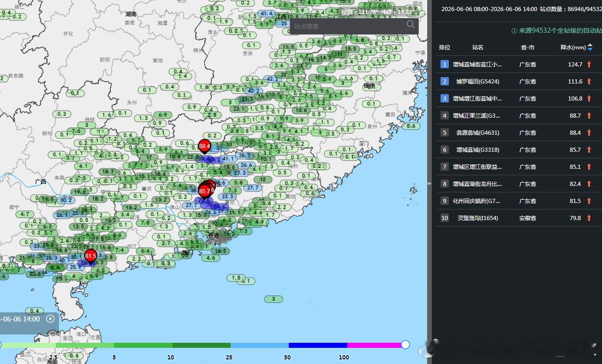
Task: Click the red 85.7 map marker
Action: coord(204,191)
